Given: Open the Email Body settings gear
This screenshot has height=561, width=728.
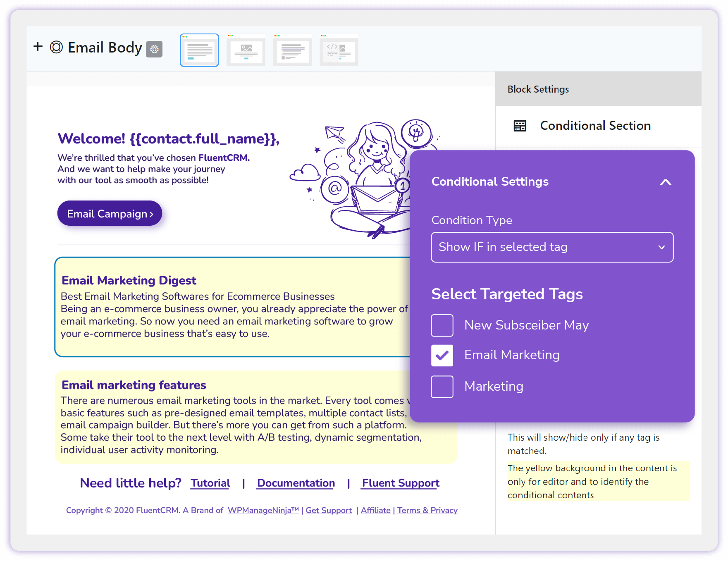Looking at the screenshot, I should click(x=154, y=49).
